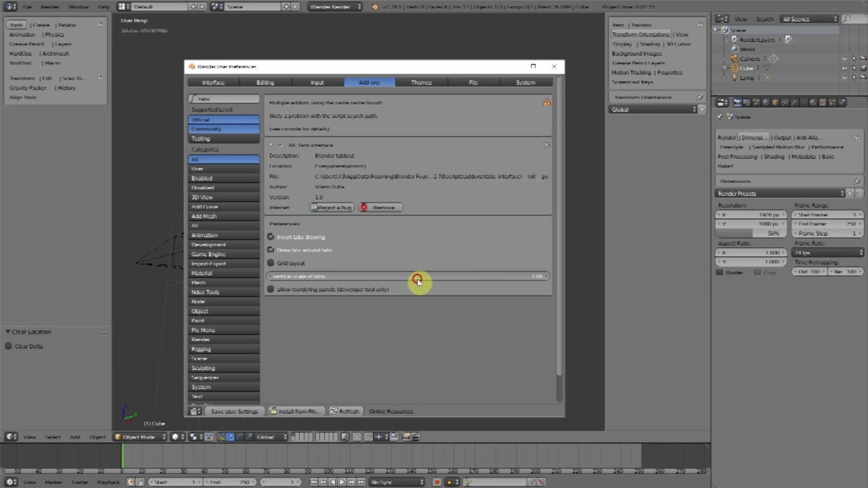868x488 pixels.
Task: Enable the Grid layout checkbox
Action: (x=271, y=263)
